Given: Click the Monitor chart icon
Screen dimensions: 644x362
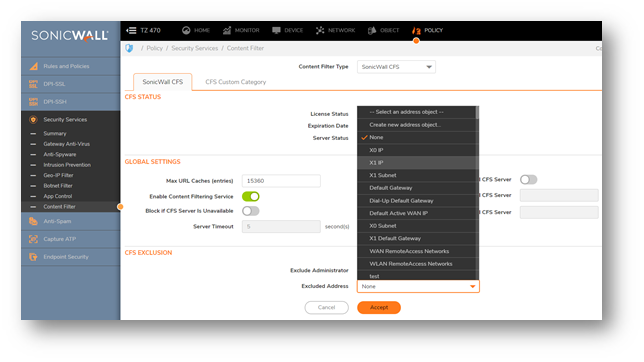Looking at the screenshot, I should (227, 30).
